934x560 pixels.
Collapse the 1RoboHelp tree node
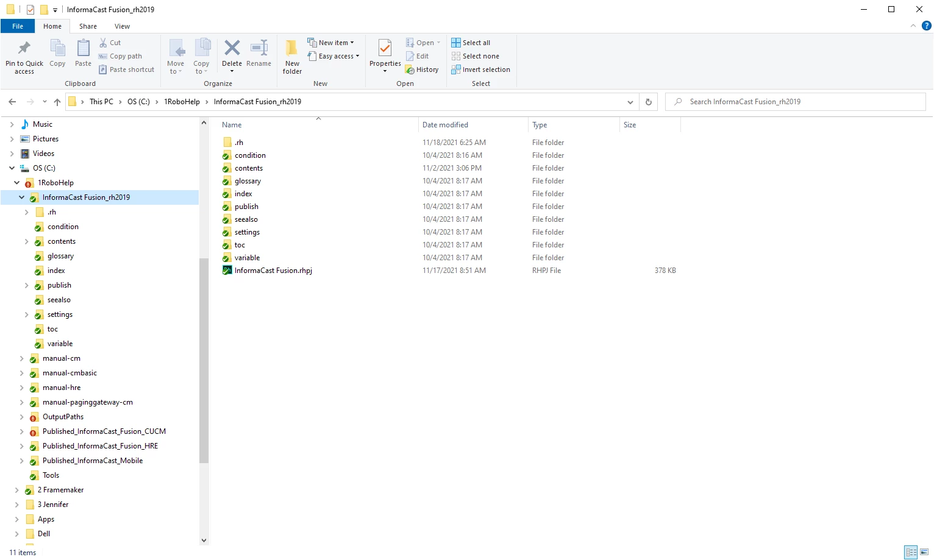[x=16, y=183]
